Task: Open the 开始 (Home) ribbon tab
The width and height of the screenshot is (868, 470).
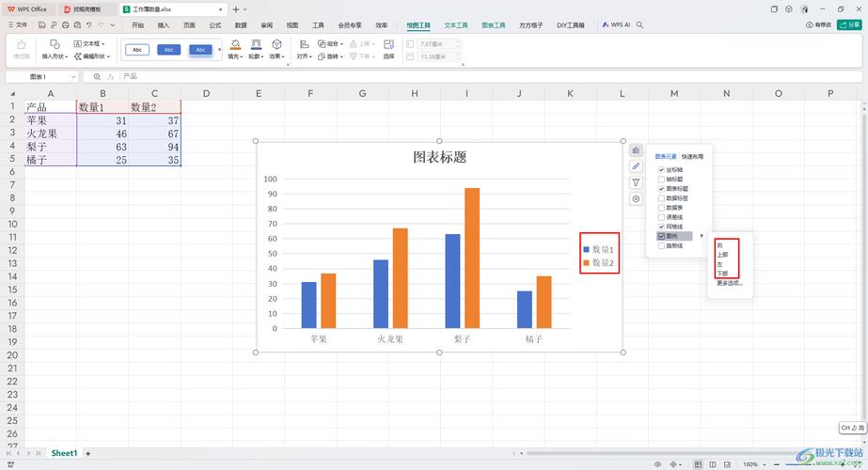Action: coord(138,25)
